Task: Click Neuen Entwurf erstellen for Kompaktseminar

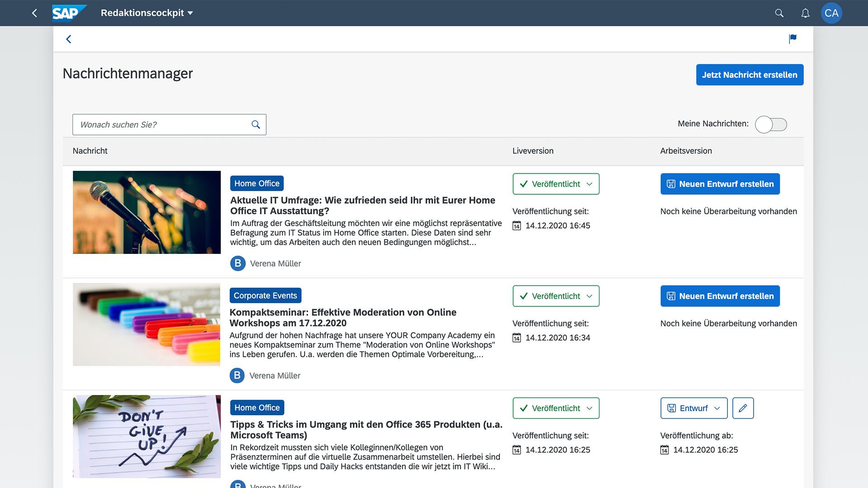Action: pos(720,296)
